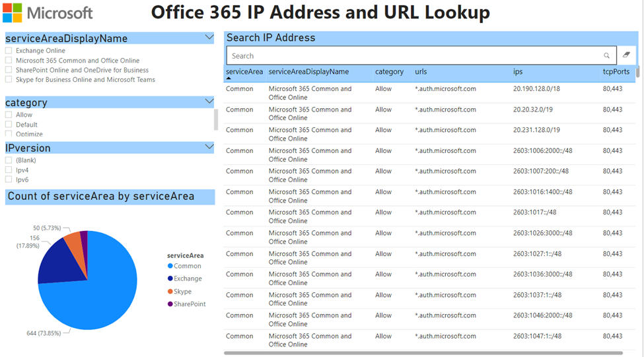Check the Exchange Online checkbox
Screen dimensions: 644x357
(x=9, y=50)
